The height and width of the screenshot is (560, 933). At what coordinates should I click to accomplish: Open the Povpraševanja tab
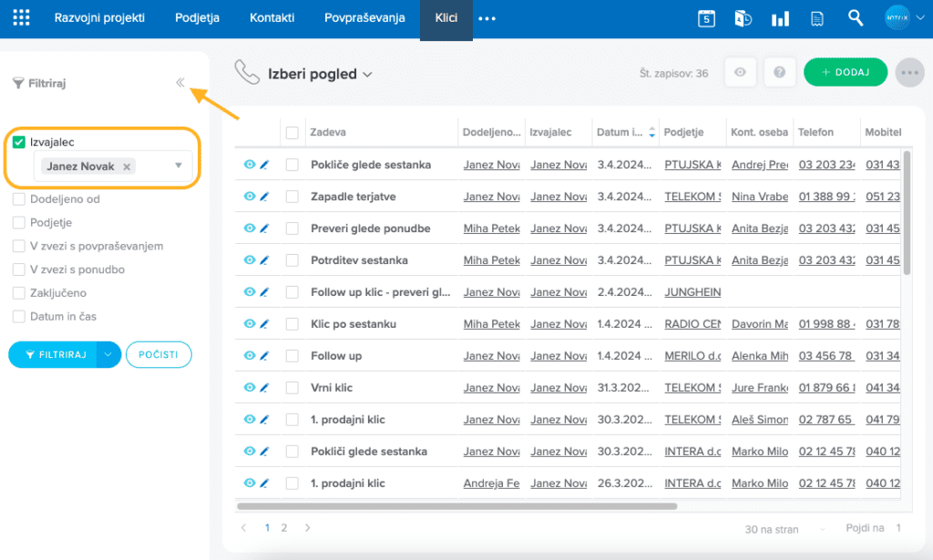tap(364, 18)
